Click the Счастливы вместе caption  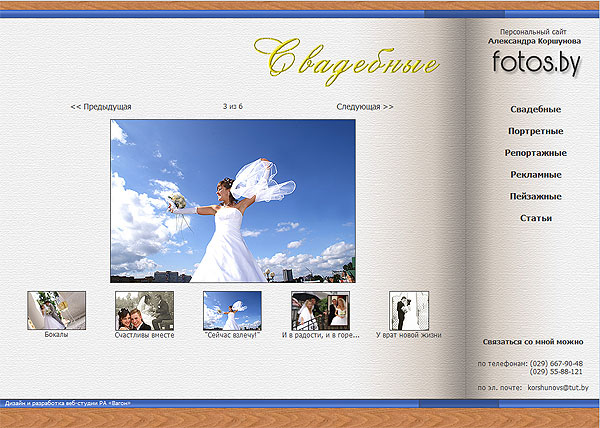(144, 335)
